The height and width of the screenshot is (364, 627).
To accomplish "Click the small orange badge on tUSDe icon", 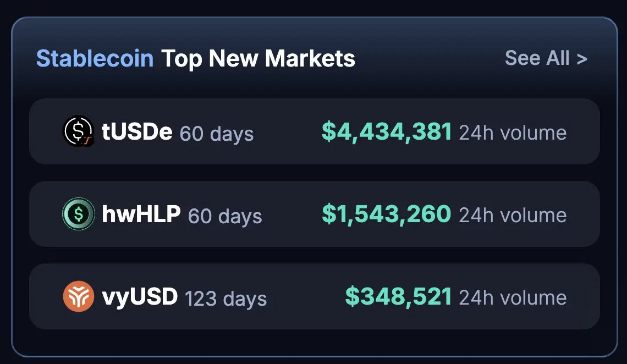I will pyautogui.click(x=87, y=141).
